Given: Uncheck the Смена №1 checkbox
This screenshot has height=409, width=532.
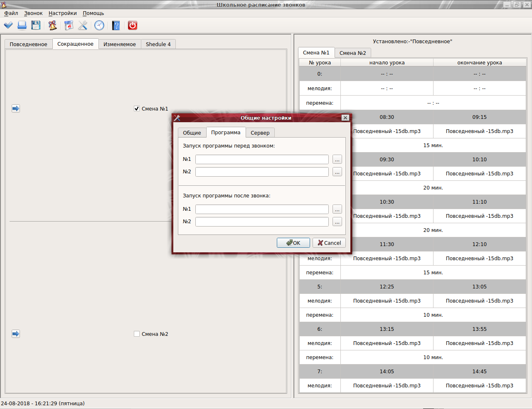Looking at the screenshot, I should [x=137, y=108].
